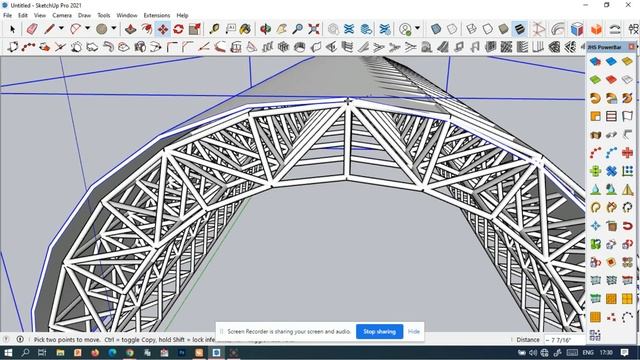640x360 pixels.
Task: Click the highlighted Move tool
Action: point(163,29)
